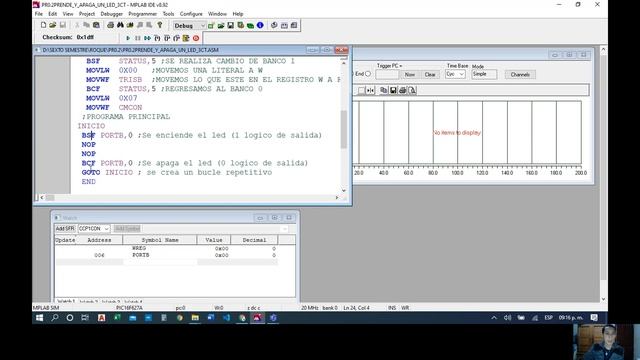640x360 pixels.
Task: Click the Now trigger button
Action: tap(409, 74)
